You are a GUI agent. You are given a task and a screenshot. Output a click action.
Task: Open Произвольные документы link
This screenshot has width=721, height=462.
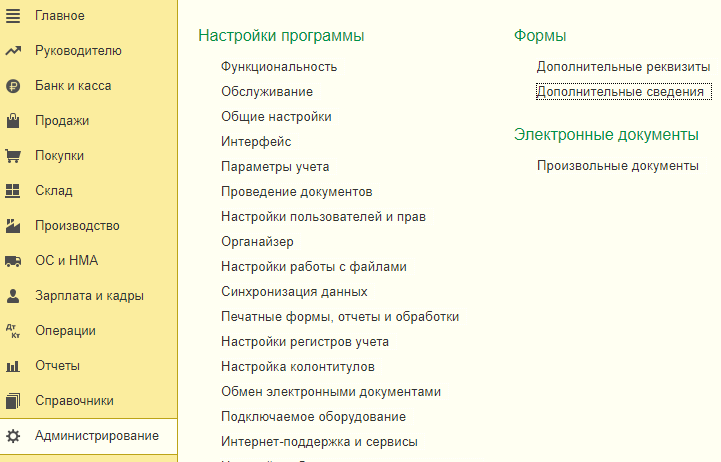(617, 166)
